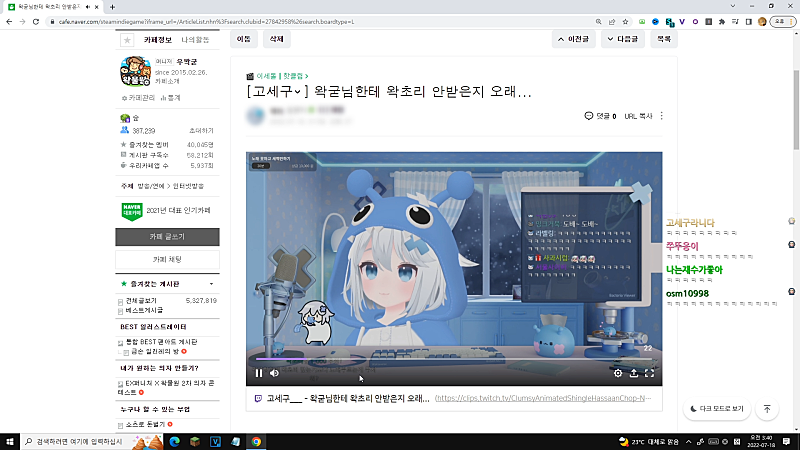This screenshot has width=800, height=450.
Task: Open the 금손 일러레의 방 board
Action: pos(155,352)
